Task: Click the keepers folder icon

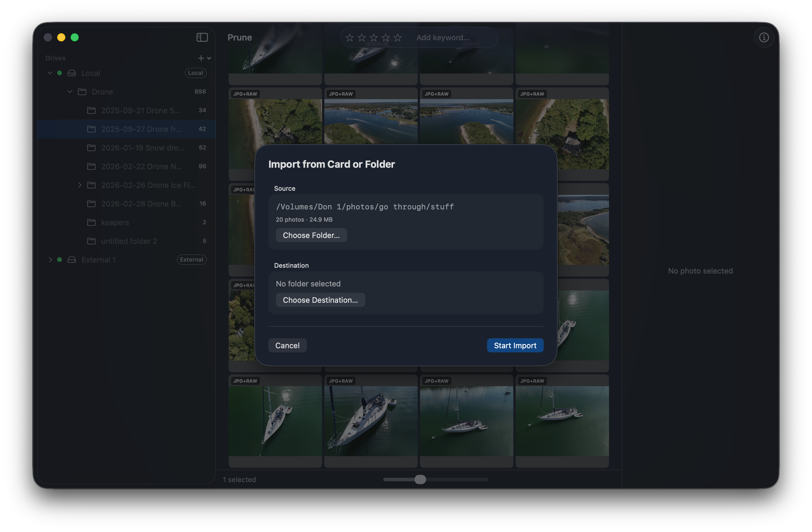Action: click(91, 223)
